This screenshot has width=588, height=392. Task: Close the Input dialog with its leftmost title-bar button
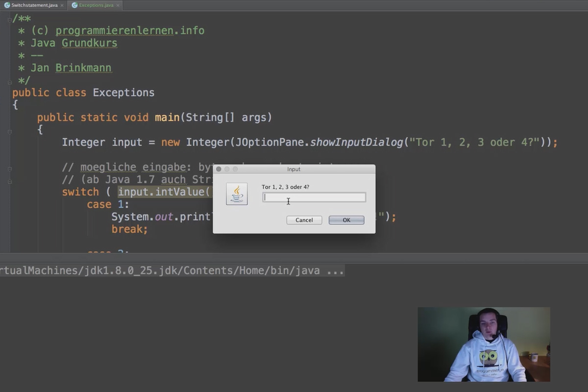tap(219, 169)
